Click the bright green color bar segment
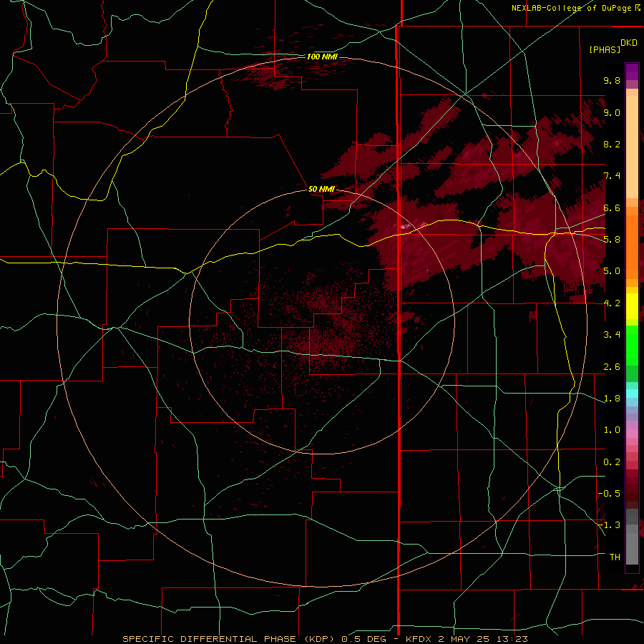 [632, 346]
